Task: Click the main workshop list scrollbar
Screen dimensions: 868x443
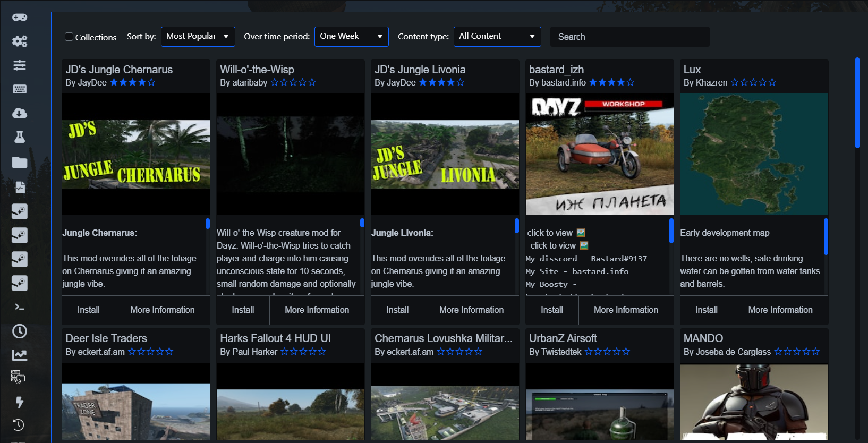Action: [x=857, y=103]
